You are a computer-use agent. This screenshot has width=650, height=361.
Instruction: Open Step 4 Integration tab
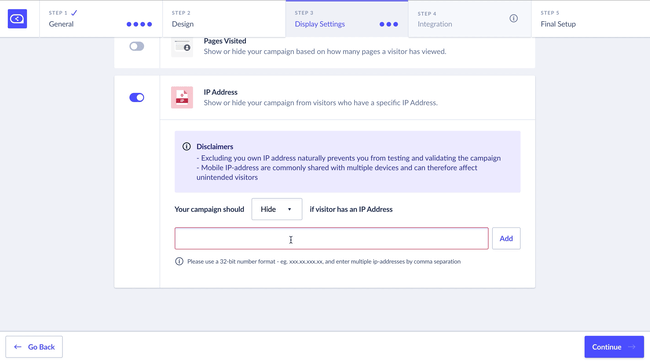tap(470, 19)
